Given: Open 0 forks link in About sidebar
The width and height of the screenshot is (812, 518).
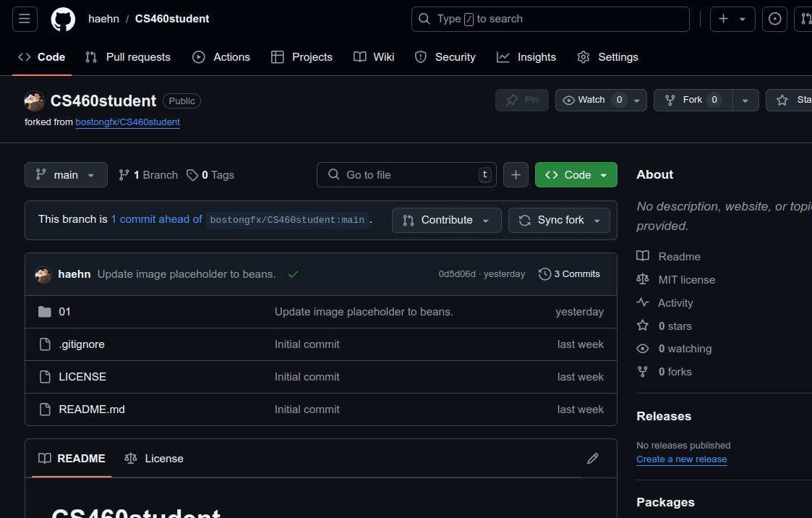Looking at the screenshot, I should tap(664, 371).
